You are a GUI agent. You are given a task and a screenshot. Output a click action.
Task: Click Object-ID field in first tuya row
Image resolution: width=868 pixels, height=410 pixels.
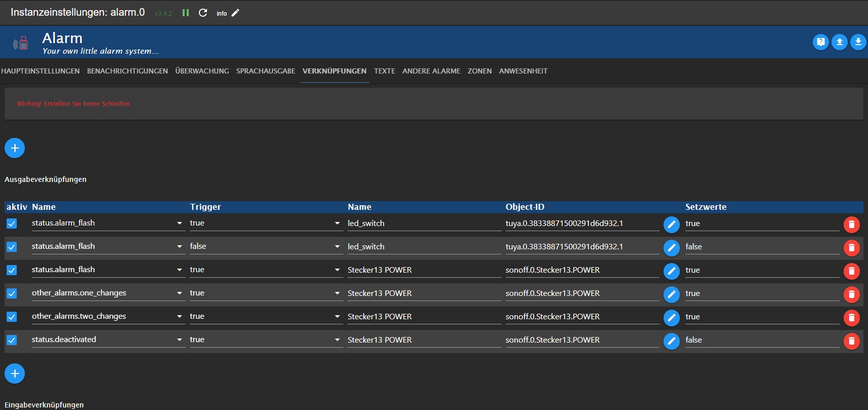click(x=582, y=223)
